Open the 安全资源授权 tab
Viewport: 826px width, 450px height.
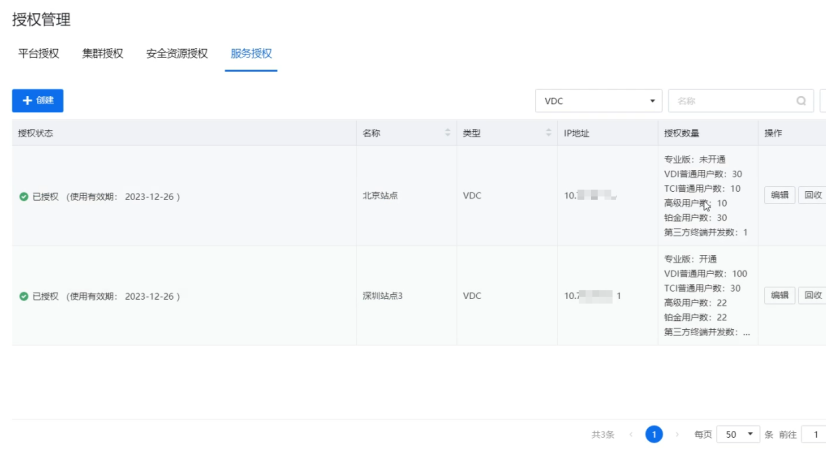[176, 54]
